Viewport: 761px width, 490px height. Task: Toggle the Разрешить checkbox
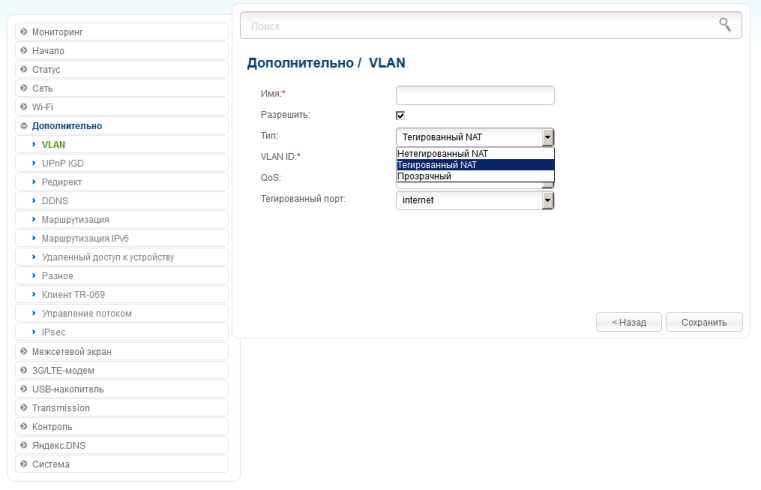pyautogui.click(x=400, y=115)
